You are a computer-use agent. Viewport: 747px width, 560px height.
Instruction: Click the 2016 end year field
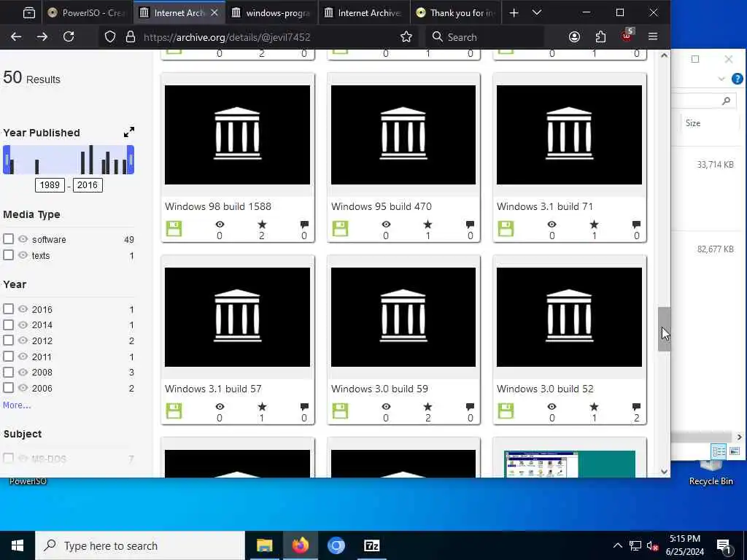click(88, 184)
